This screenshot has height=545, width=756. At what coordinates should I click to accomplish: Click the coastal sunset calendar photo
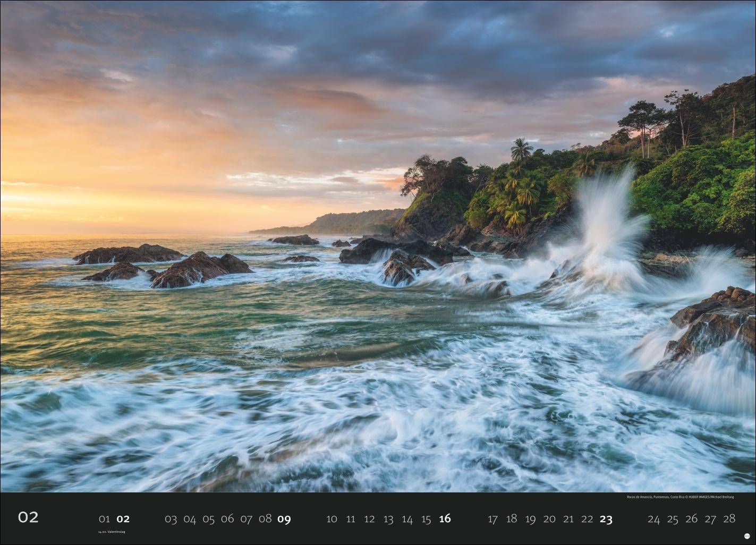coord(378,246)
